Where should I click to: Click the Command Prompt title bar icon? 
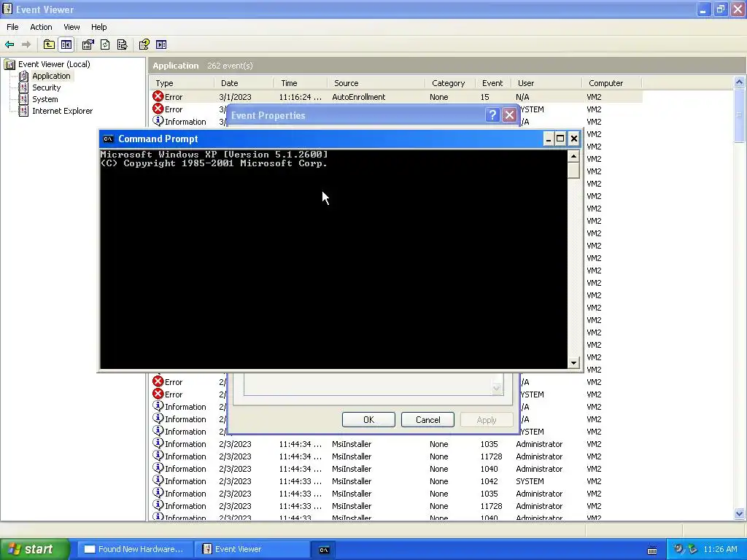point(108,139)
